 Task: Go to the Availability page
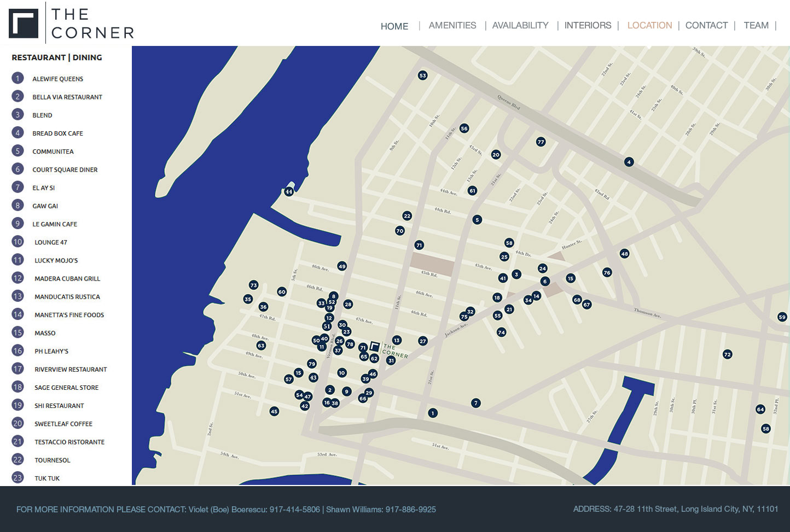[520, 25]
